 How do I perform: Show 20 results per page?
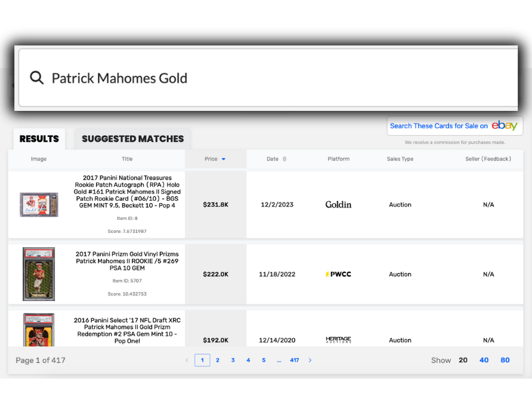[463, 360]
